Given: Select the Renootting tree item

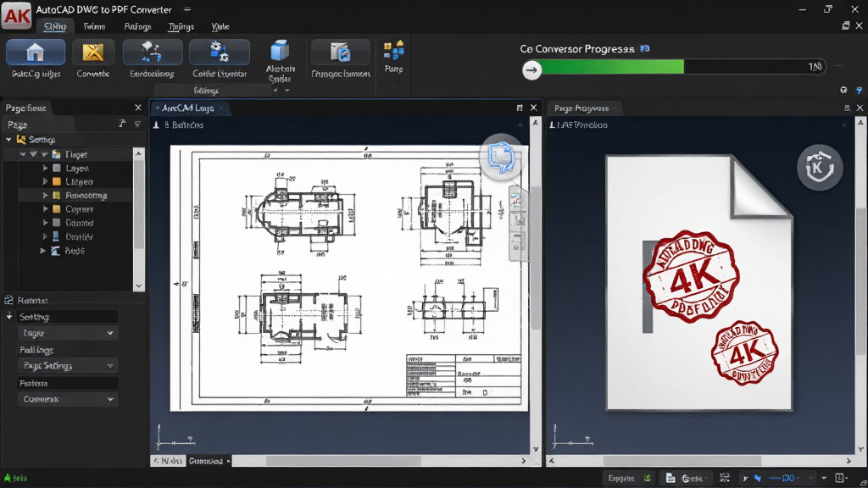Looking at the screenshot, I should click(x=86, y=196).
